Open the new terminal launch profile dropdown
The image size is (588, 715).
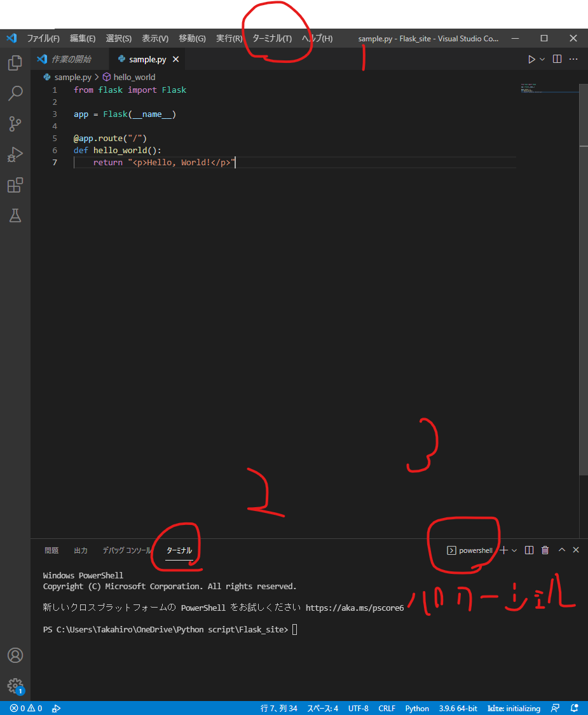click(514, 550)
